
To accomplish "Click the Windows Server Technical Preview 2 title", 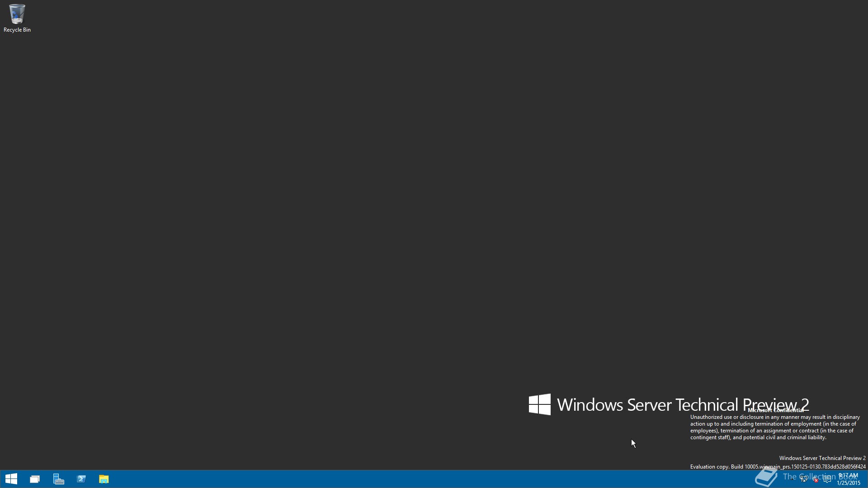I will coord(683,405).
